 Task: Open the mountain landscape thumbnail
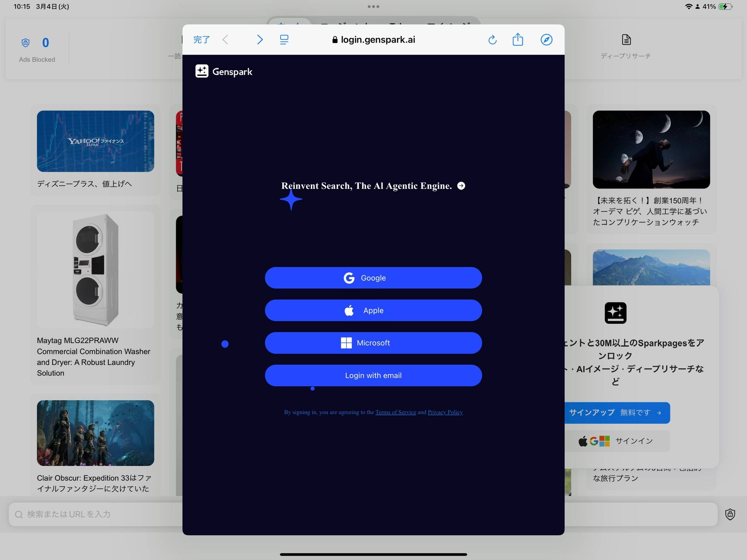point(651,267)
